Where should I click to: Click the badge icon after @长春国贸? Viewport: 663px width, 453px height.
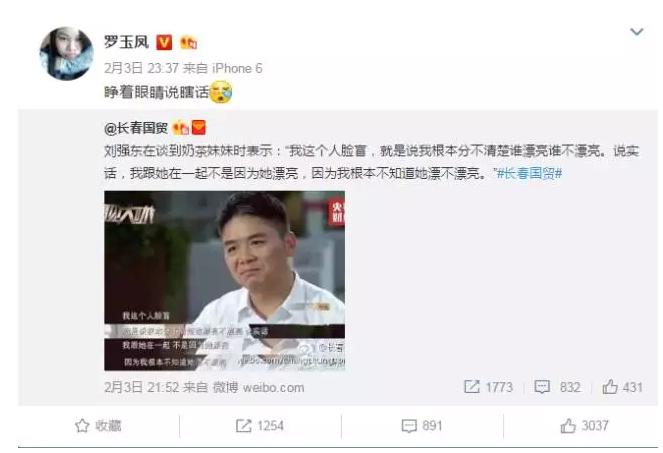pos(181,128)
